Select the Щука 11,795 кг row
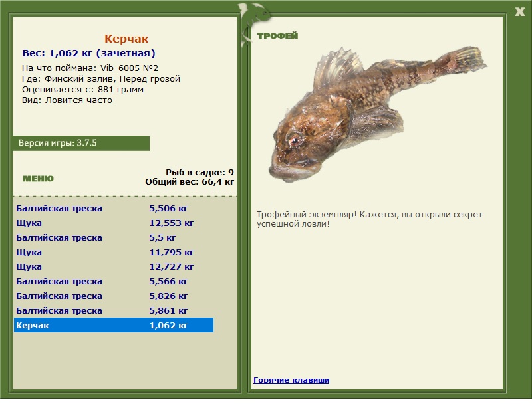Viewport: 532px width, 408px height. pyautogui.click(x=114, y=252)
